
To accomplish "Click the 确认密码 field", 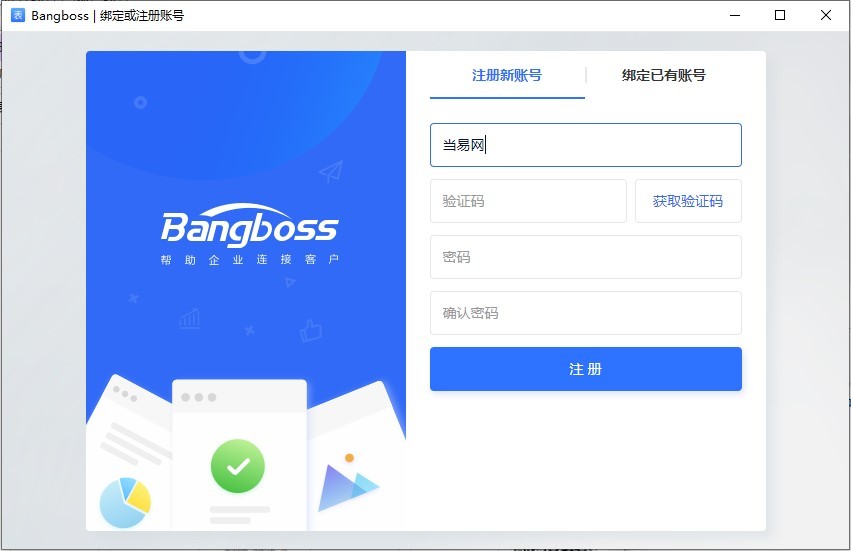I will tap(586, 313).
